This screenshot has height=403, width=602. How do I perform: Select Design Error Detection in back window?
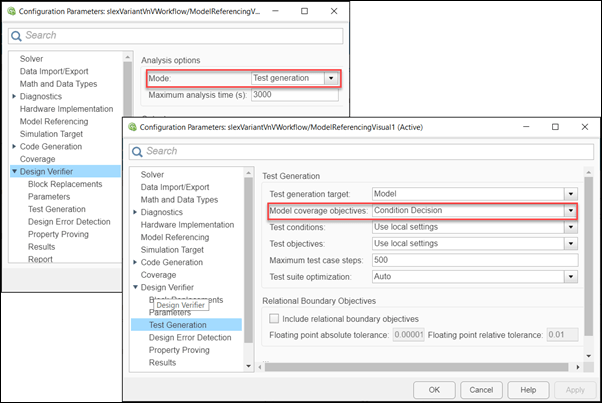(x=69, y=221)
